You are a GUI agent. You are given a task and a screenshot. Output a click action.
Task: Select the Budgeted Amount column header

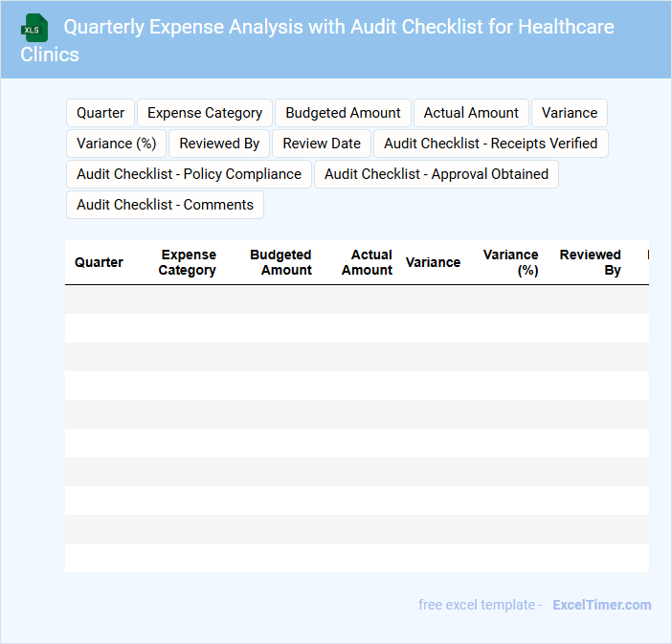(281, 262)
